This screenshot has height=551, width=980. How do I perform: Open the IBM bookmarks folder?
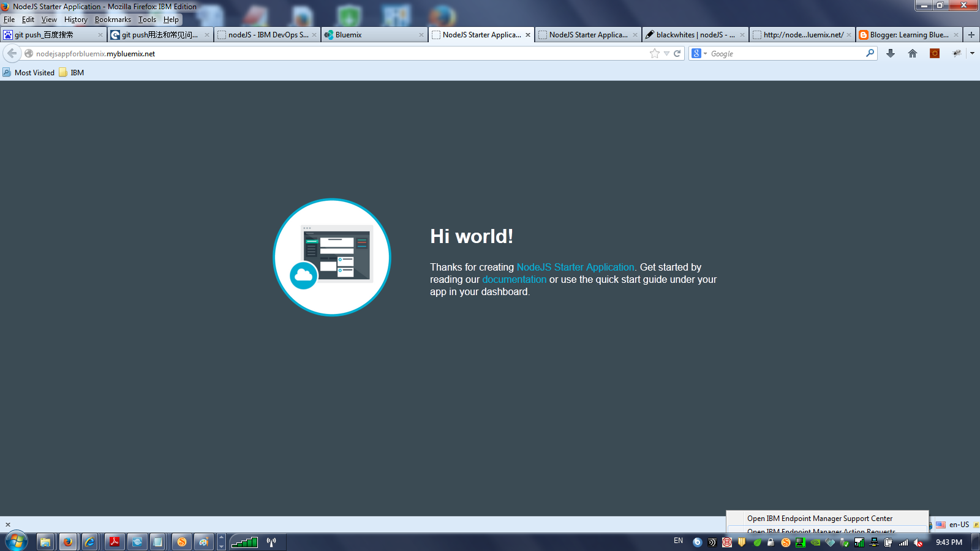72,72
